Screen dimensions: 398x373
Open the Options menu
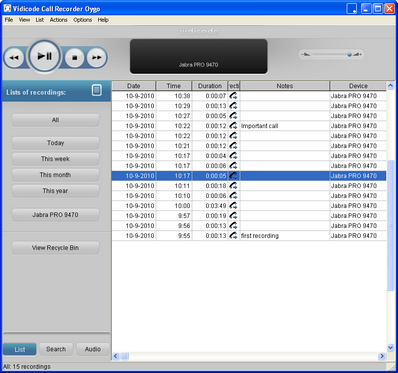(x=82, y=20)
